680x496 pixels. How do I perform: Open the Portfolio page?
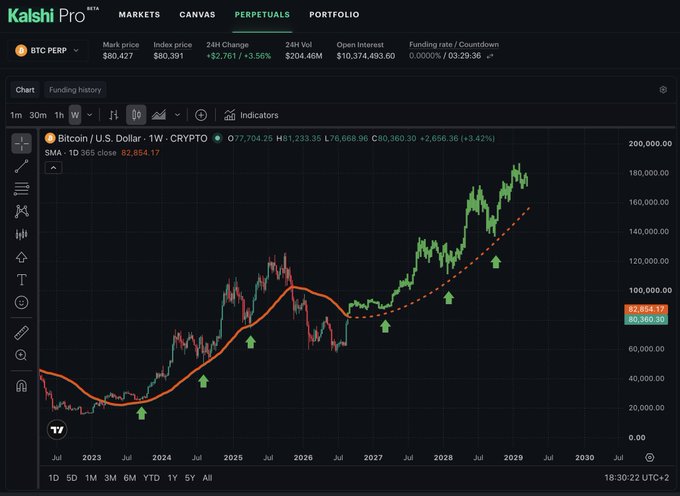pyautogui.click(x=334, y=14)
